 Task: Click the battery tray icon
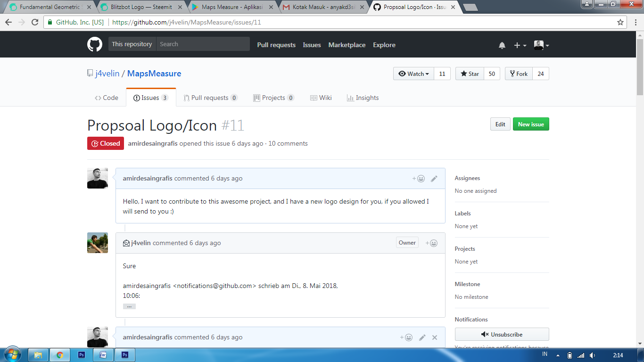(x=570, y=355)
